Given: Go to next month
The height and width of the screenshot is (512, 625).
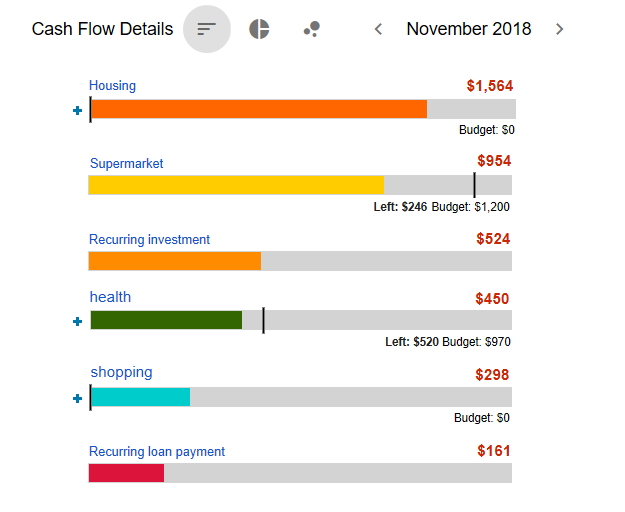Looking at the screenshot, I should [x=559, y=29].
